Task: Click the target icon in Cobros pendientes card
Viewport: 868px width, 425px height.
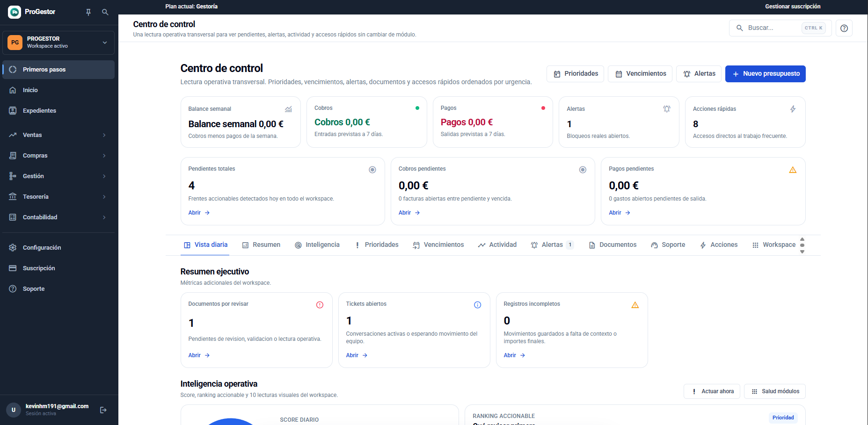Action: tap(583, 170)
